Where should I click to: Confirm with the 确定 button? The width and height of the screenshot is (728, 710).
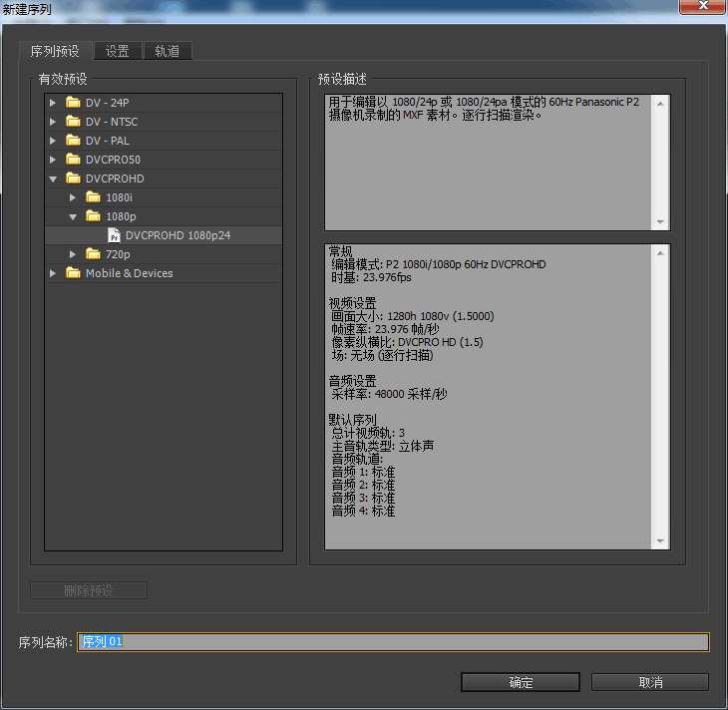pos(521,682)
